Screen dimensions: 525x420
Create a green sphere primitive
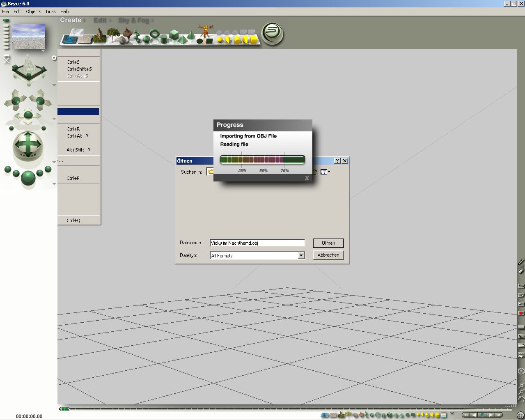(146, 39)
